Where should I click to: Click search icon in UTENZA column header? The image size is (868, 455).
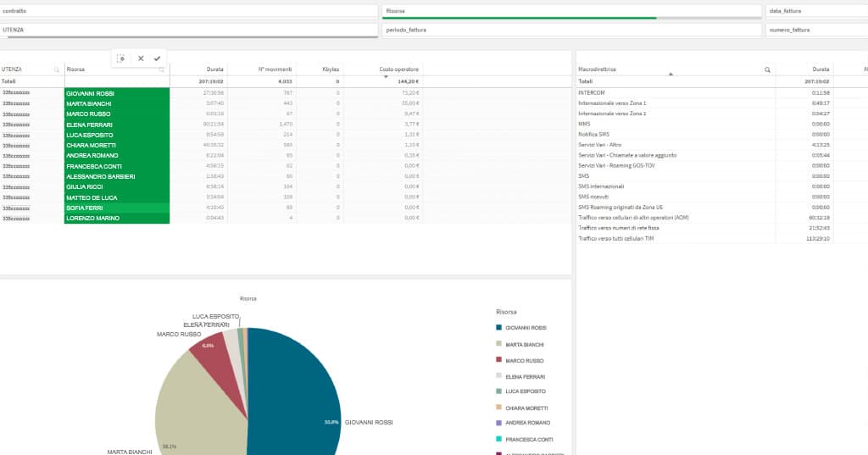click(57, 69)
